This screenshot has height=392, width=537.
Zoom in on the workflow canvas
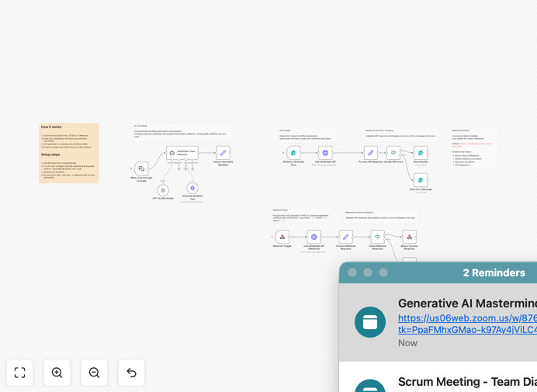coord(57,373)
